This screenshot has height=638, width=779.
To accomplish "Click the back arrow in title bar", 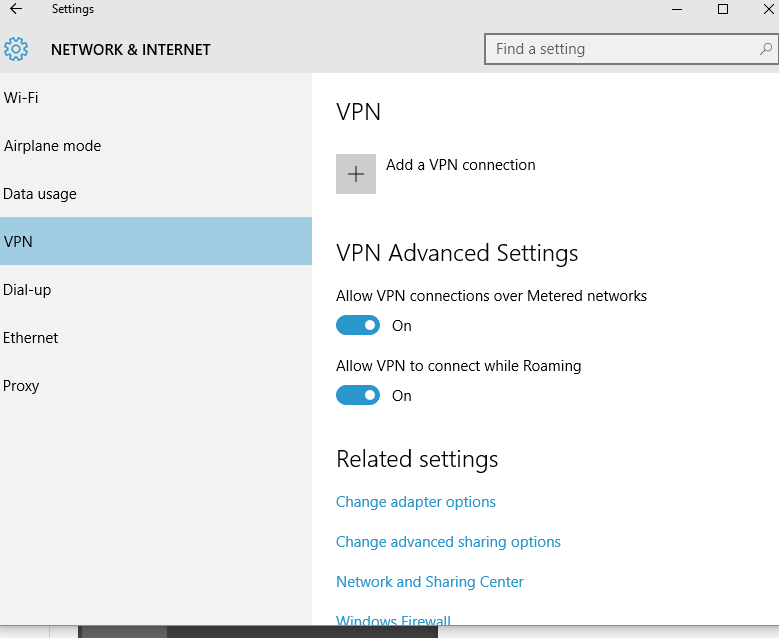I will point(16,9).
